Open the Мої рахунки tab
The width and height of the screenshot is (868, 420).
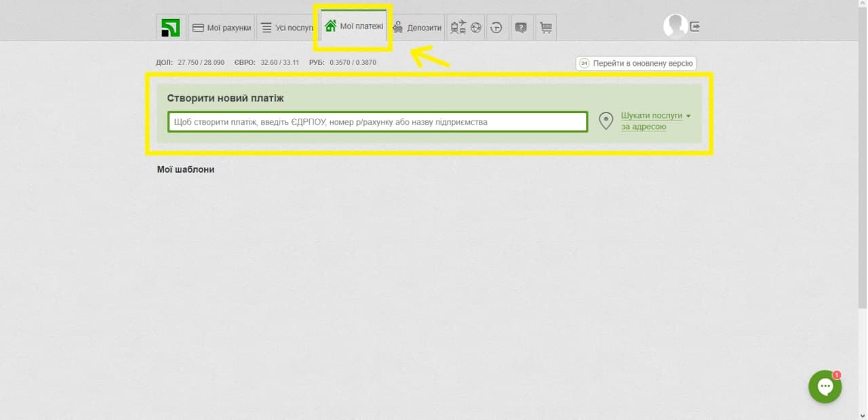pyautogui.click(x=222, y=28)
